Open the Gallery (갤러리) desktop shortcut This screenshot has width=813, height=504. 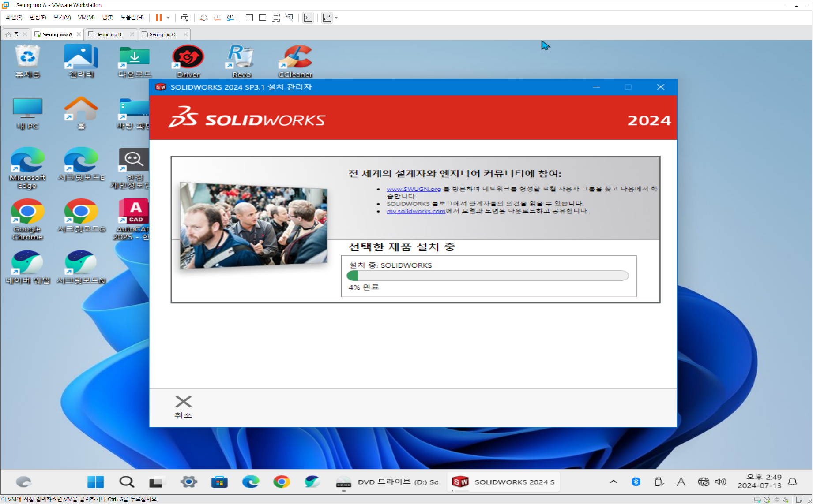coord(81,61)
